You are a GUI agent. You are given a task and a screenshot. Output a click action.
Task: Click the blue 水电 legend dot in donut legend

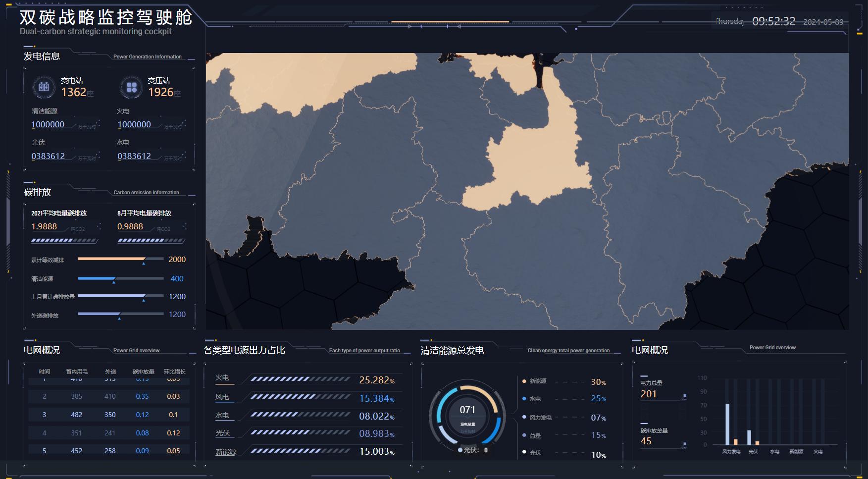coord(524,399)
